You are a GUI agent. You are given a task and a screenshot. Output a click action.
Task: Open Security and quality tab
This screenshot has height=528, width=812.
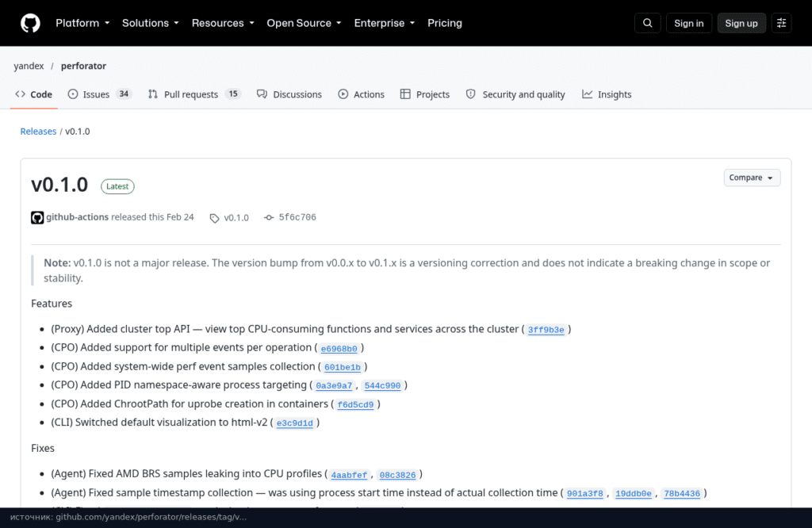515,94
